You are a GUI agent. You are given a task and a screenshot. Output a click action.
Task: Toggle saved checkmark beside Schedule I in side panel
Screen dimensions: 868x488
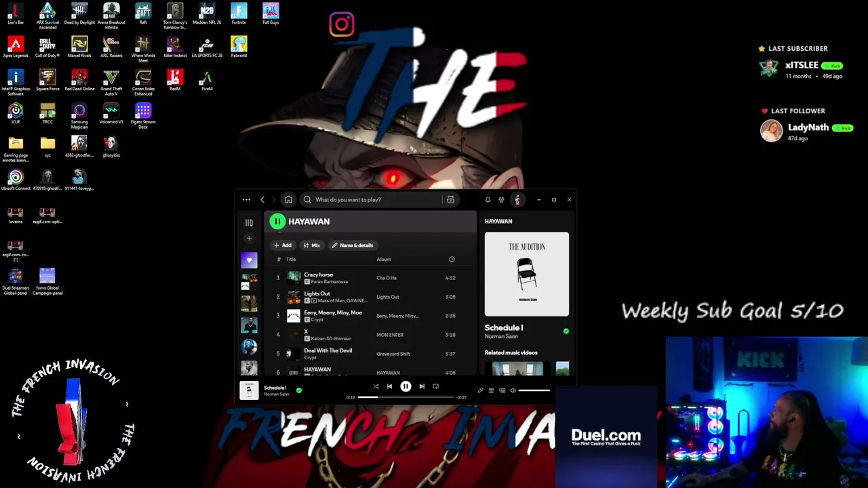pyautogui.click(x=566, y=331)
